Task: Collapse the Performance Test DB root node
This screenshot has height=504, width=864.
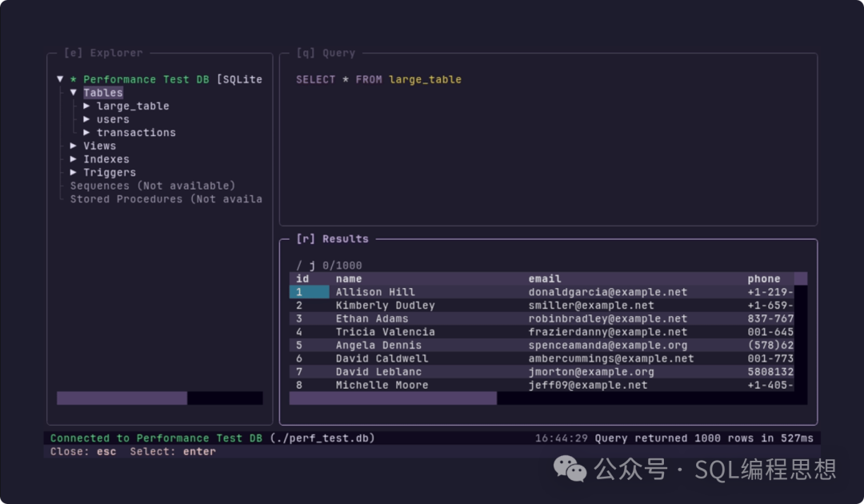Action: click(60, 79)
